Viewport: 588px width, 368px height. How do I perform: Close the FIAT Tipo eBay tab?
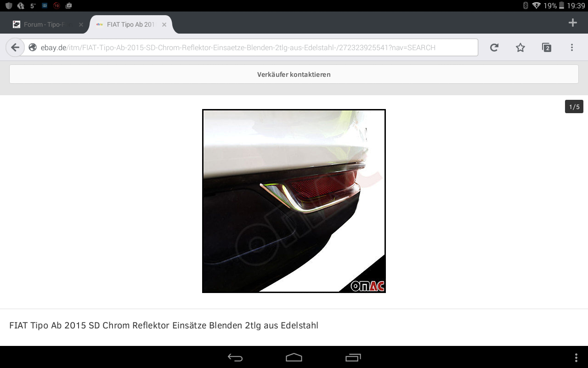point(164,25)
